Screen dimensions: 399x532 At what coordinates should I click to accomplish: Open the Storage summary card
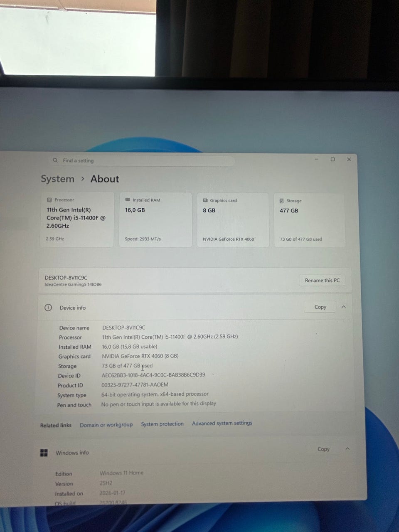click(x=310, y=220)
